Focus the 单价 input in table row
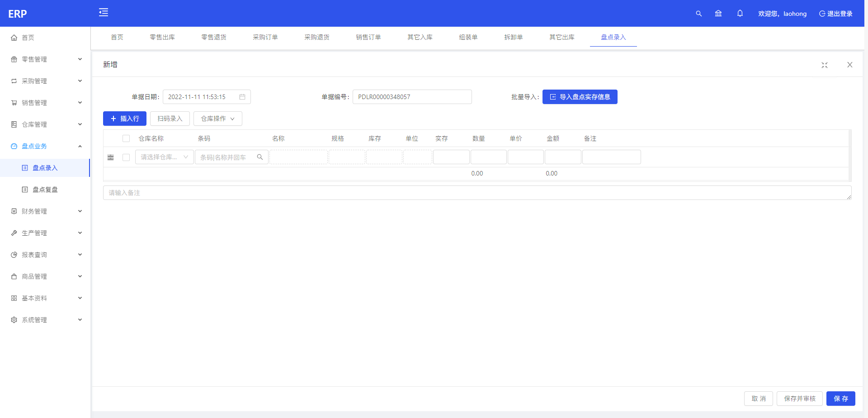Screen dimensions: 868x418 526,157
